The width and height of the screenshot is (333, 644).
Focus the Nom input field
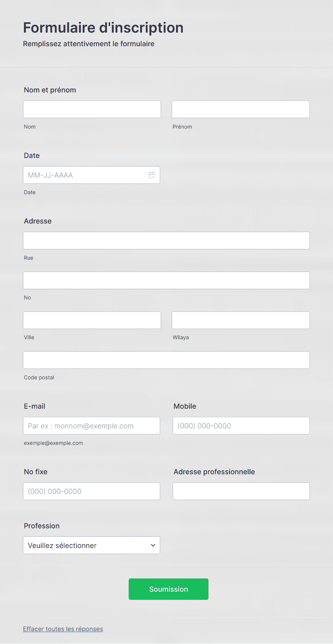tap(92, 109)
